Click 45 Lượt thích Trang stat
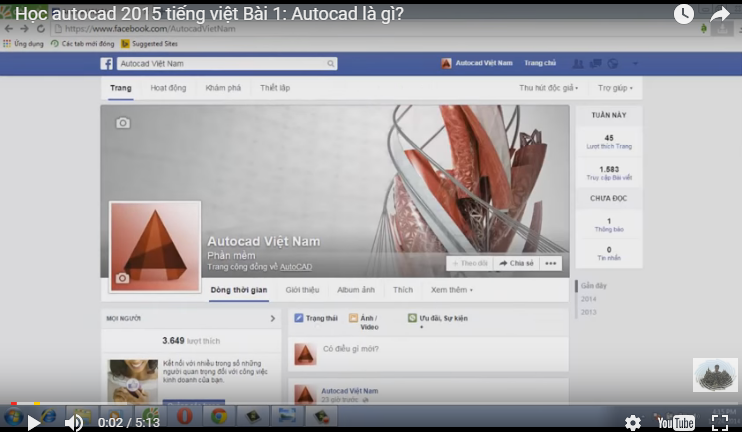Image resolution: width=742 pixels, height=432 pixels. tap(609, 141)
